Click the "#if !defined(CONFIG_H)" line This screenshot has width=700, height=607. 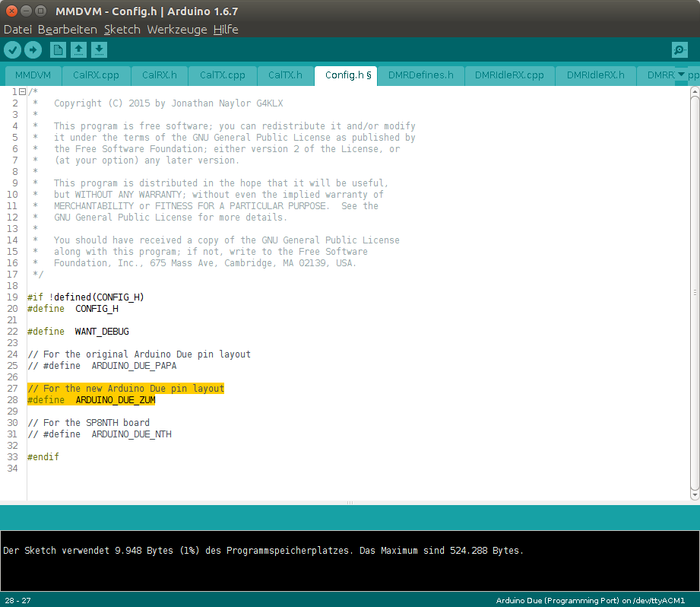tap(86, 297)
